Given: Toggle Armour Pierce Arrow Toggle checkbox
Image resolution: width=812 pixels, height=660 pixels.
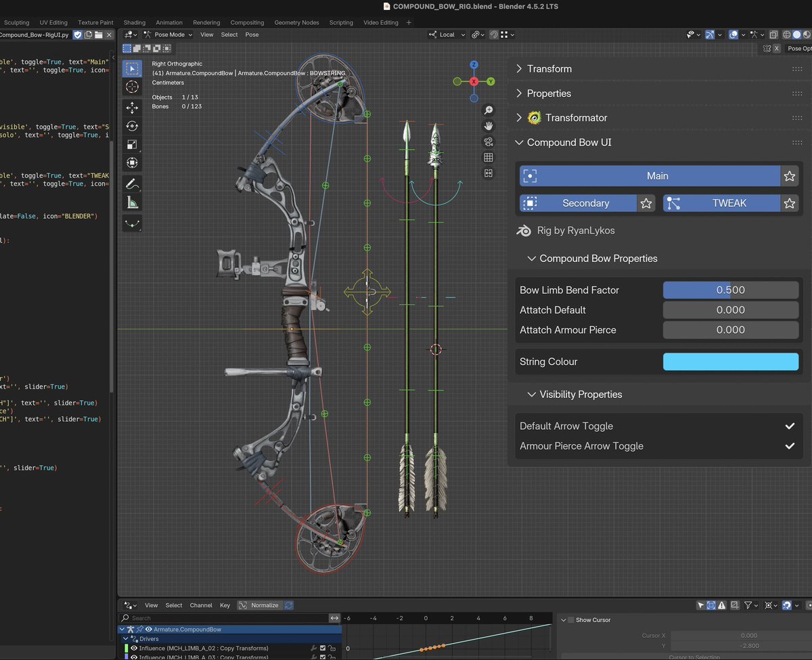Looking at the screenshot, I should click(x=789, y=446).
